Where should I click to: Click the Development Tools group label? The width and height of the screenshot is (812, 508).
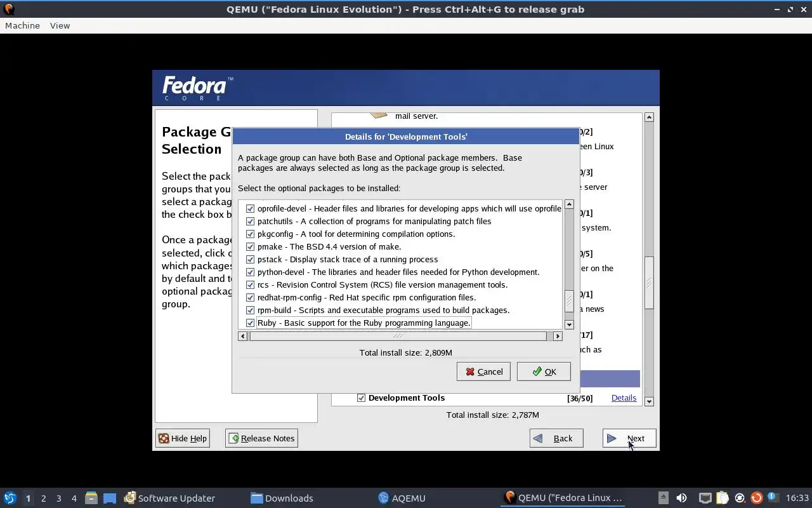[x=407, y=398]
